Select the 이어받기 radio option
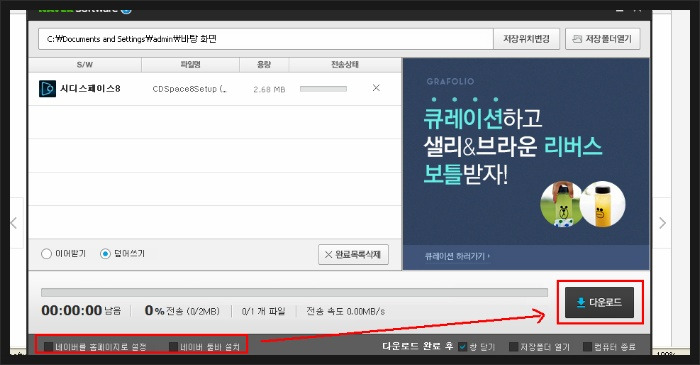The width and height of the screenshot is (700, 365). (46, 254)
